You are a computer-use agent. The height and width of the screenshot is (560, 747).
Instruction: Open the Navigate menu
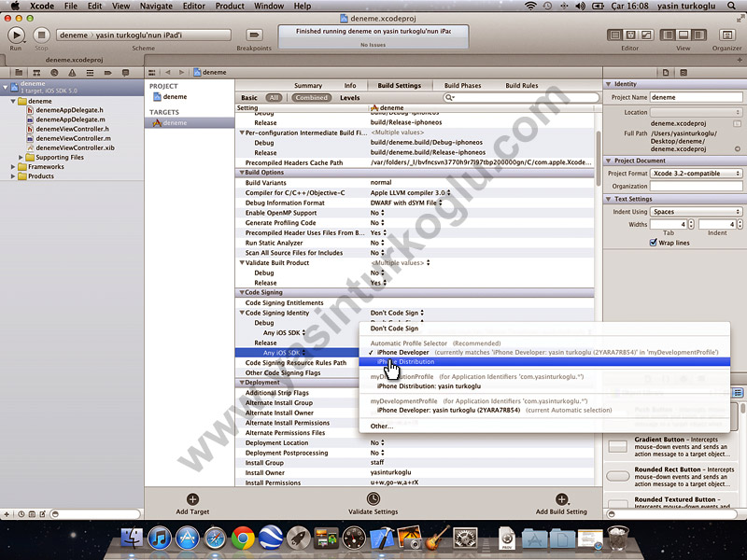coord(156,6)
